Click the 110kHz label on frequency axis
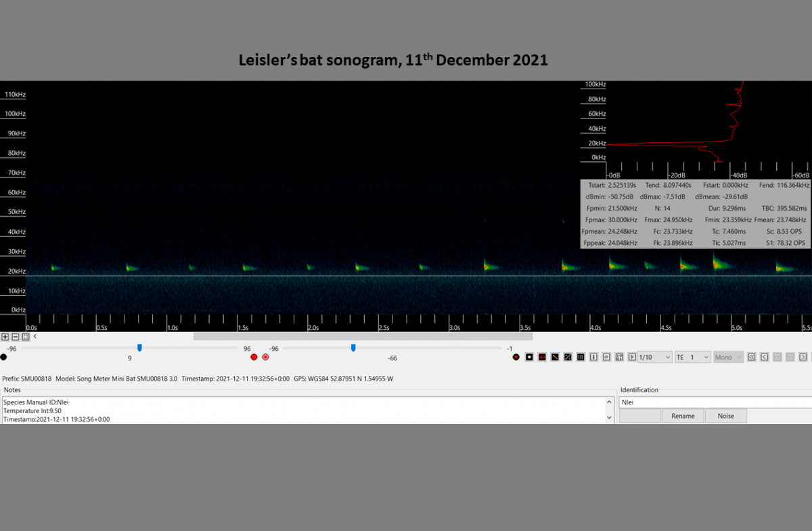The image size is (812, 531). click(x=14, y=94)
